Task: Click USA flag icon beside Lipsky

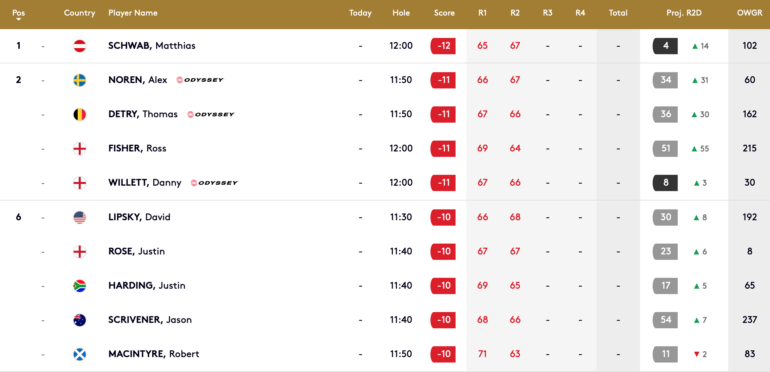Action: point(80,217)
